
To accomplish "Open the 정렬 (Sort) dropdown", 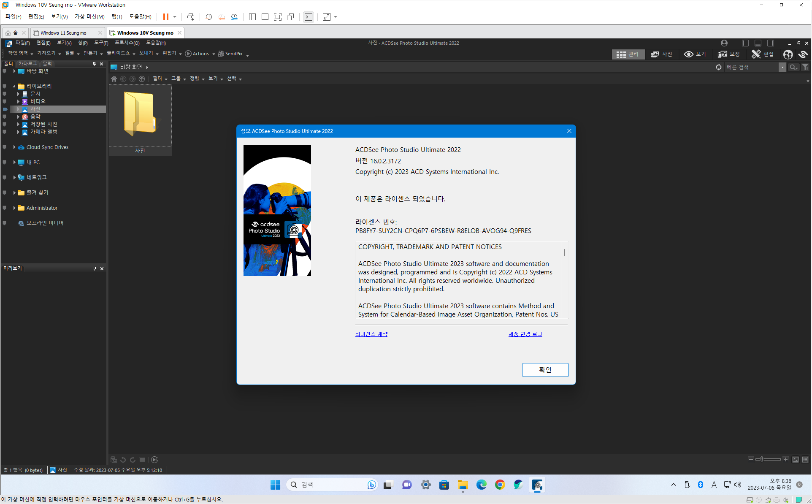I will (x=197, y=79).
